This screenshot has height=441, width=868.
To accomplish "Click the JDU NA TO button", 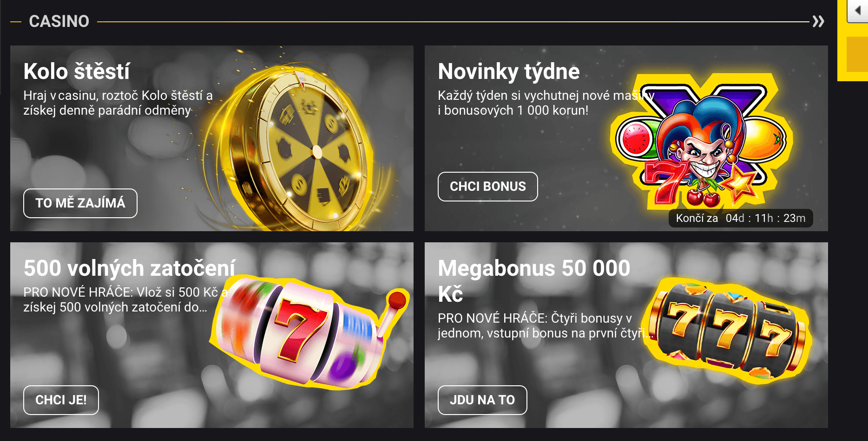I will pos(482,400).
